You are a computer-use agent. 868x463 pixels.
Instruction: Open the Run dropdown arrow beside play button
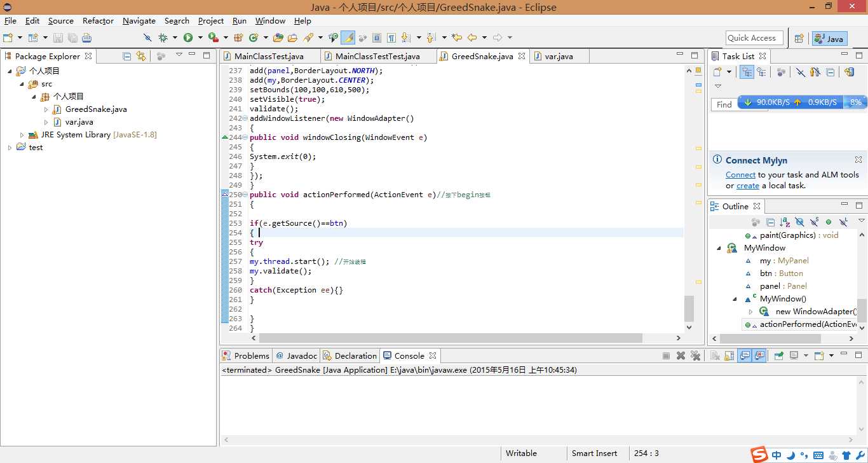[x=200, y=38]
